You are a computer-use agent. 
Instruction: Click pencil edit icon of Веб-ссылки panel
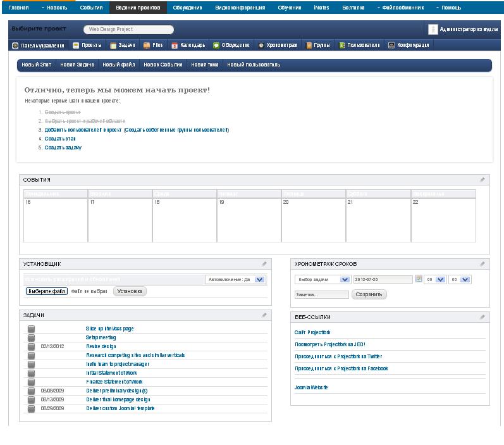482,317
